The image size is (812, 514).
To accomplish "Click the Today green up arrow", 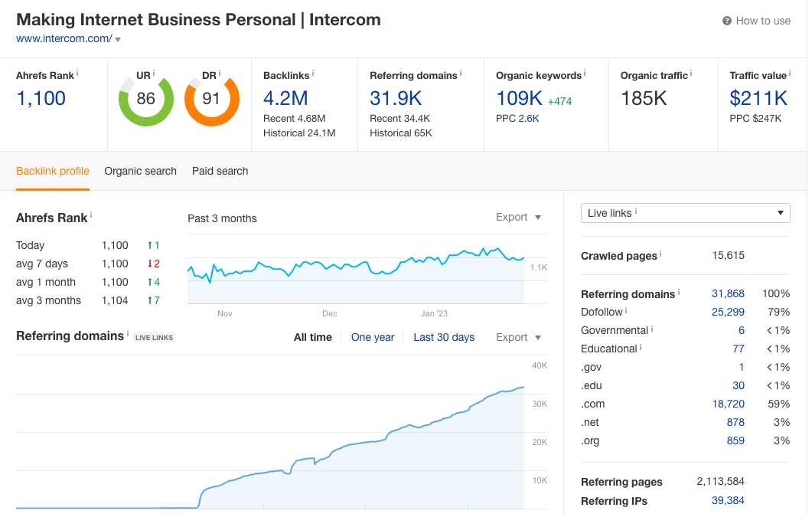I will coord(150,245).
